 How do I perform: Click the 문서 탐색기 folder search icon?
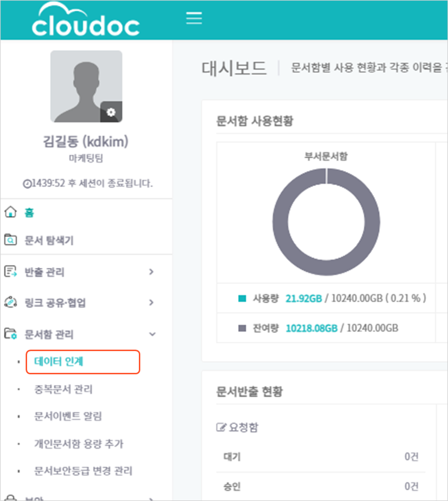(11, 240)
